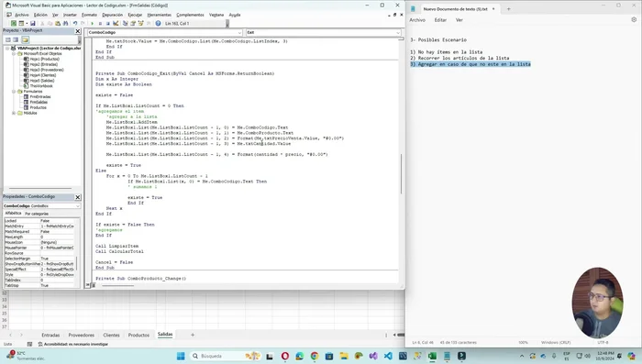642x364 pixels.
Task: Click the Break pause icon in toolbar
Action: [x=100, y=23]
